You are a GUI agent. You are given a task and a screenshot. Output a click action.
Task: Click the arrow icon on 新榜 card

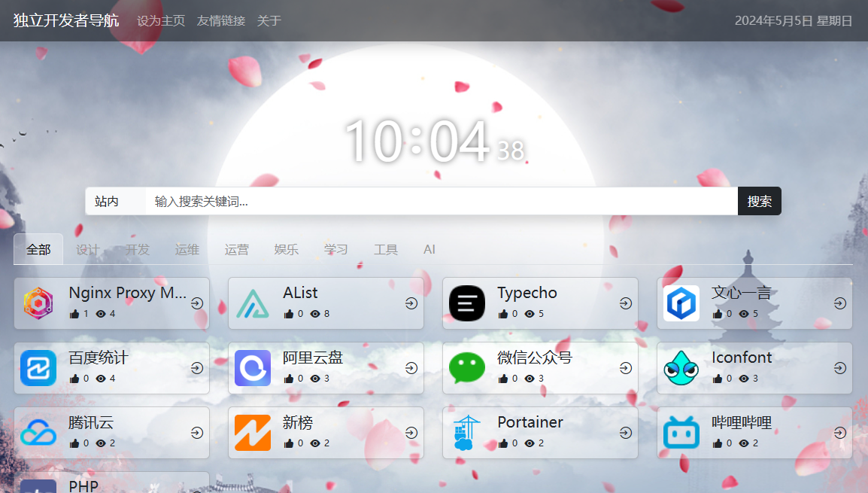411,433
